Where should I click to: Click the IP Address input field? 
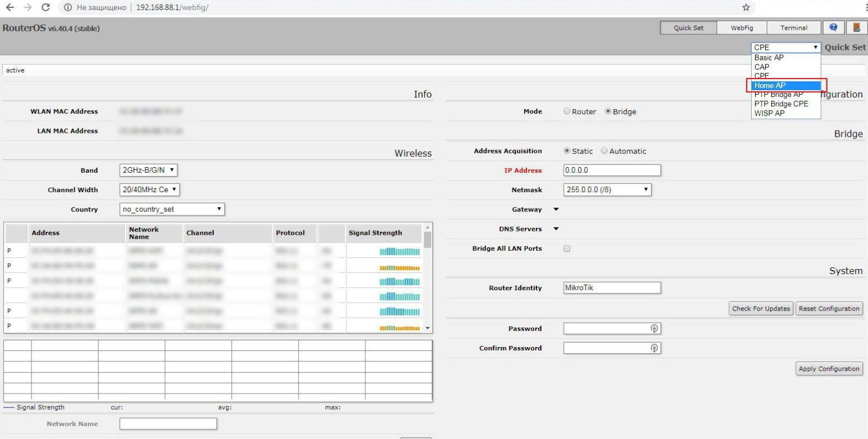pos(612,170)
